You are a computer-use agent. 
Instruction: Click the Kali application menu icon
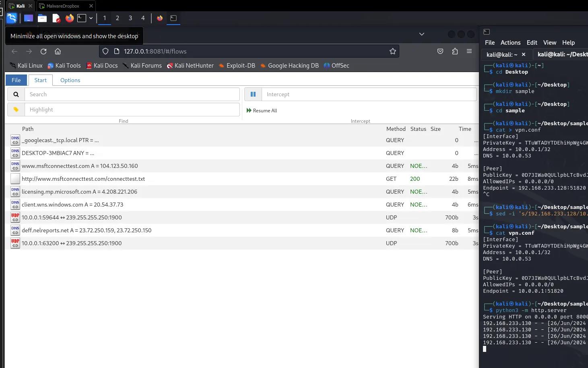(x=12, y=18)
